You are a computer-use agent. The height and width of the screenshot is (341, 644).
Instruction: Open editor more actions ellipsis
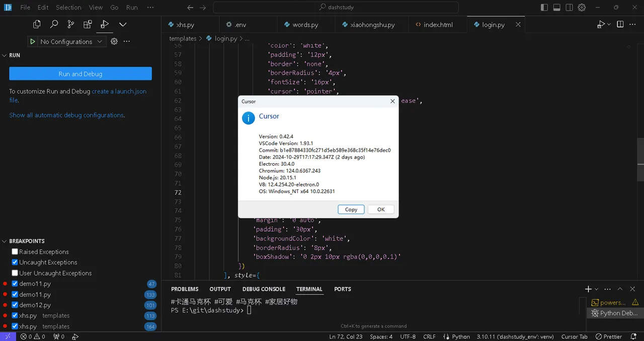coord(633,24)
